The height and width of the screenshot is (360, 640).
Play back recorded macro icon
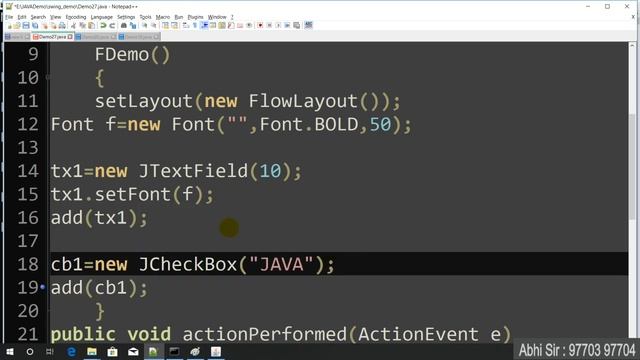tap(278, 25)
